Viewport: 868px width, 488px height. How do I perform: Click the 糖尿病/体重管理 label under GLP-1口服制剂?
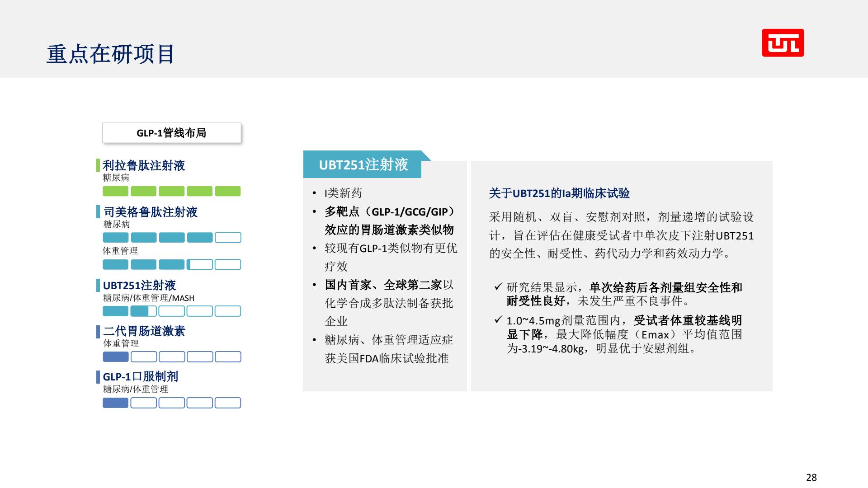coord(136,389)
